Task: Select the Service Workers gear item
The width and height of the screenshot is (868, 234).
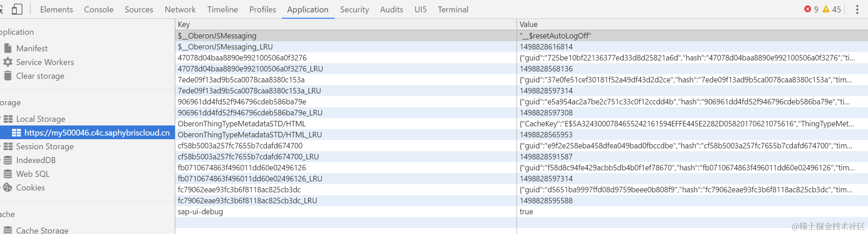Action: (39, 62)
